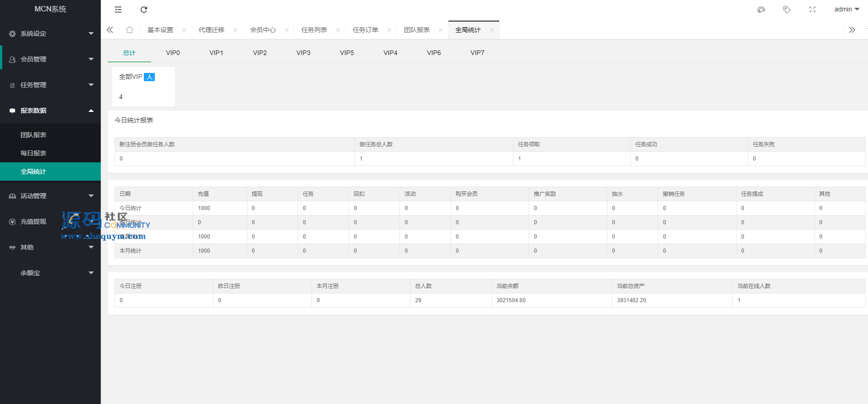The width and height of the screenshot is (868, 404).
Task: Click the 当前余额 value 3021504.80
Action: pyautogui.click(x=511, y=300)
